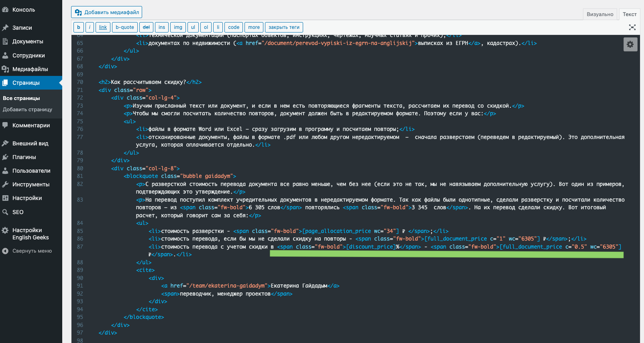Viewport: 644px width, 343px height.
Task: Open the Медиафайлы menu label
Action: point(30,69)
